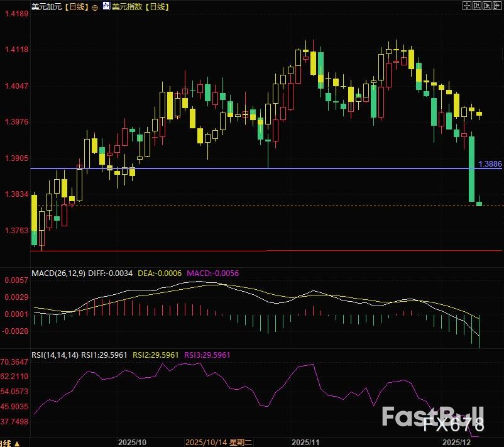Click the circle-plus icon beside 美元加元【日线】
Screen dimensions: 504x447
[x=95, y=7]
